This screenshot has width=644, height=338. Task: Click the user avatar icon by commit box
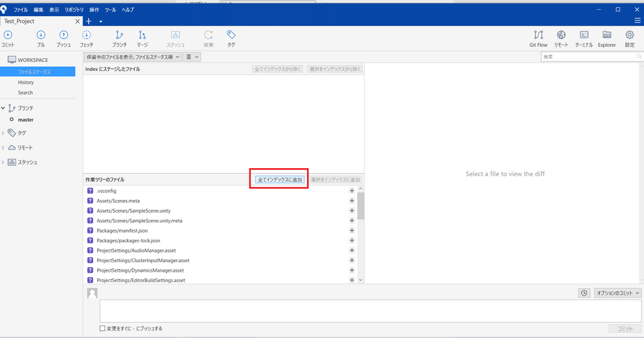(x=92, y=293)
